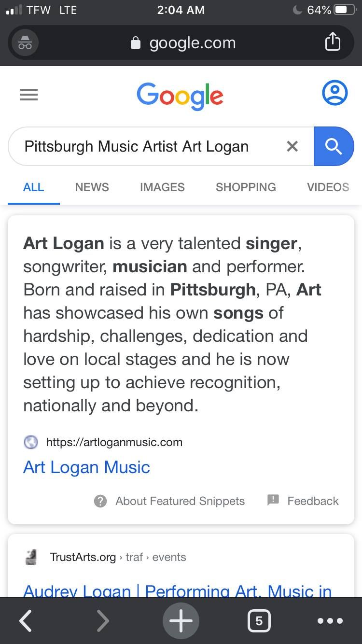Image resolution: width=362 pixels, height=644 pixels.
Task: Open the browser three-dot menu
Action: 330,621
